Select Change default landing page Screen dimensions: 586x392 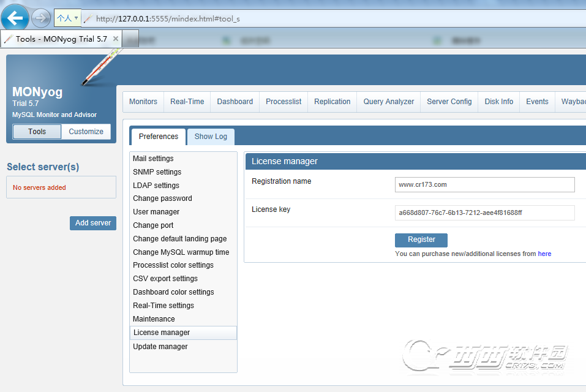180,239
